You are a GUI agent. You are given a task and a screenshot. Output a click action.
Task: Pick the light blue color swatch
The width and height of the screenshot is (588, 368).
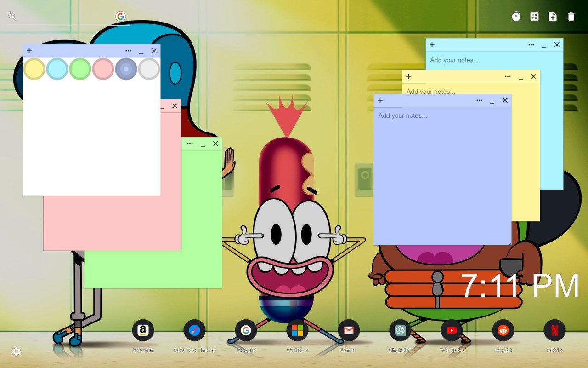click(x=57, y=69)
